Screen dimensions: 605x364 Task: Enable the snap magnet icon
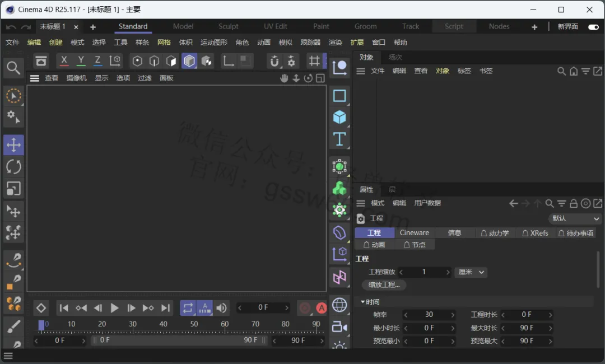pos(274,61)
